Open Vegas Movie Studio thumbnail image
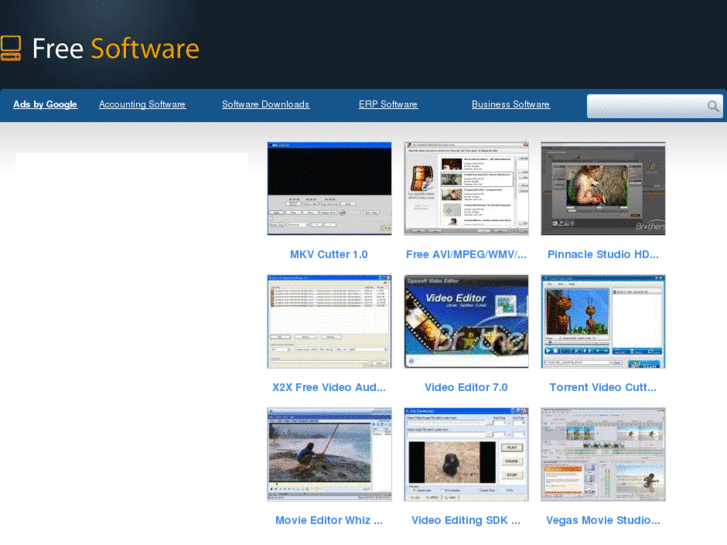The width and height of the screenshot is (727, 545). click(x=603, y=455)
